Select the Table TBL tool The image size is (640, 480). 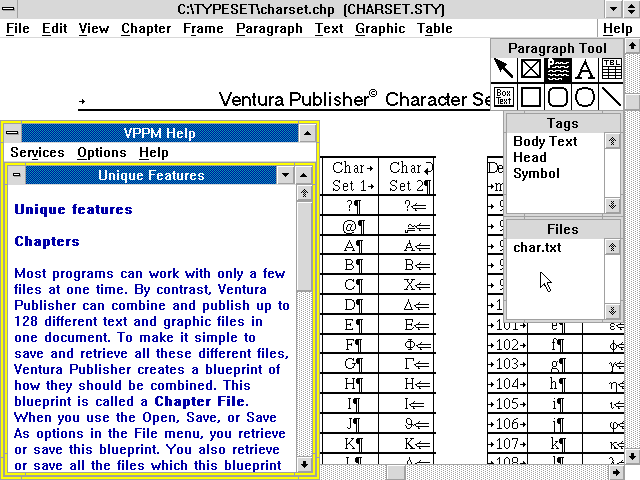(611, 69)
